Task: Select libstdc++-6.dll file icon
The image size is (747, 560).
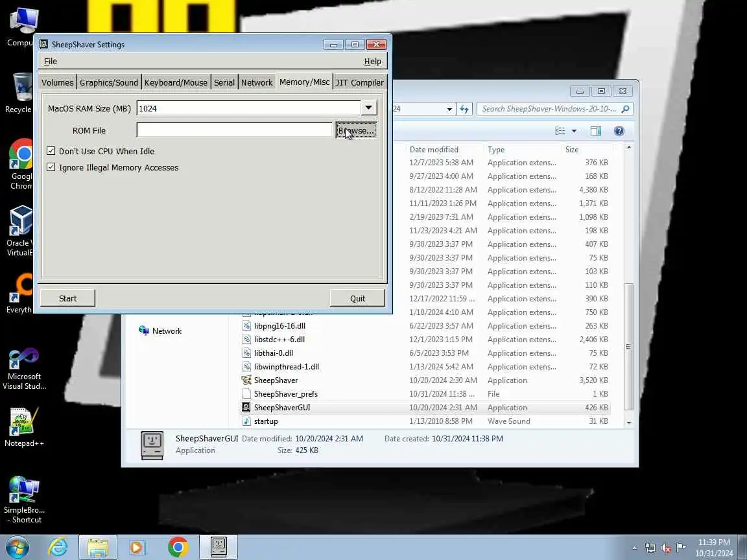Action: [x=246, y=340]
